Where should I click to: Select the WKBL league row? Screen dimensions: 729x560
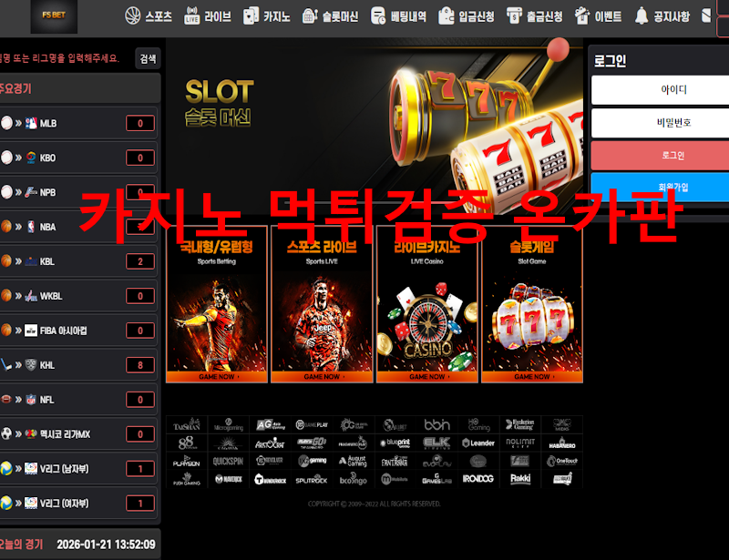[78, 296]
